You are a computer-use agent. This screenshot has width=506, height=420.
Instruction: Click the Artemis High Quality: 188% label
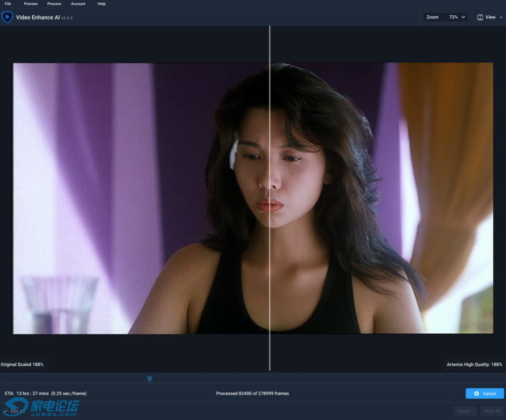[x=474, y=364]
